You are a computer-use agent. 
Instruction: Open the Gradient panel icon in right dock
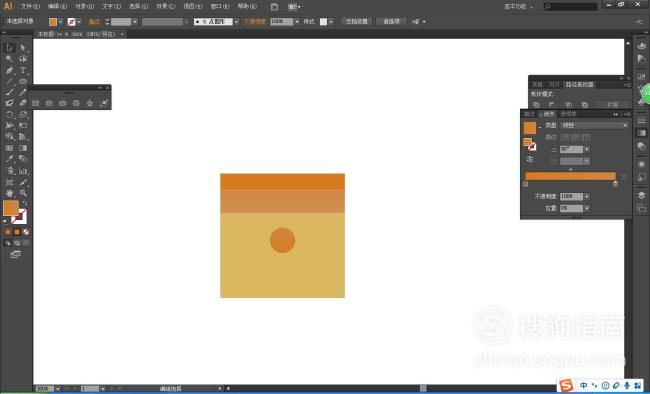pos(641,133)
